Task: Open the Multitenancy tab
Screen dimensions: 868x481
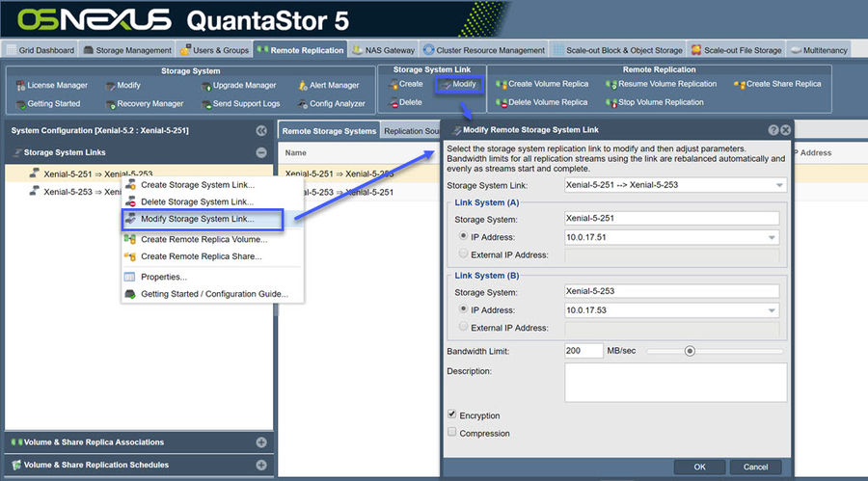Action: pos(819,50)
